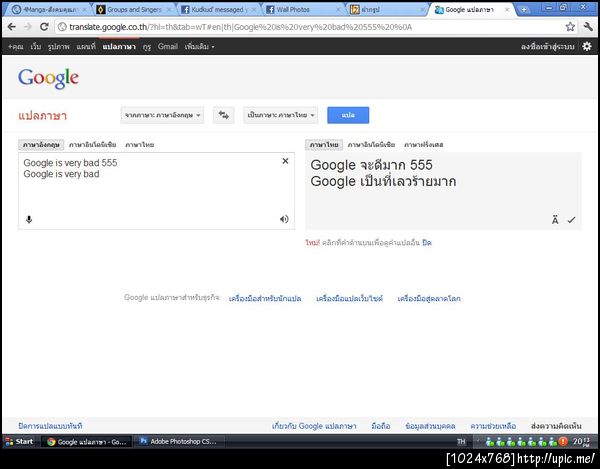Switch to Groups and Singers tab

pos(134,10)
